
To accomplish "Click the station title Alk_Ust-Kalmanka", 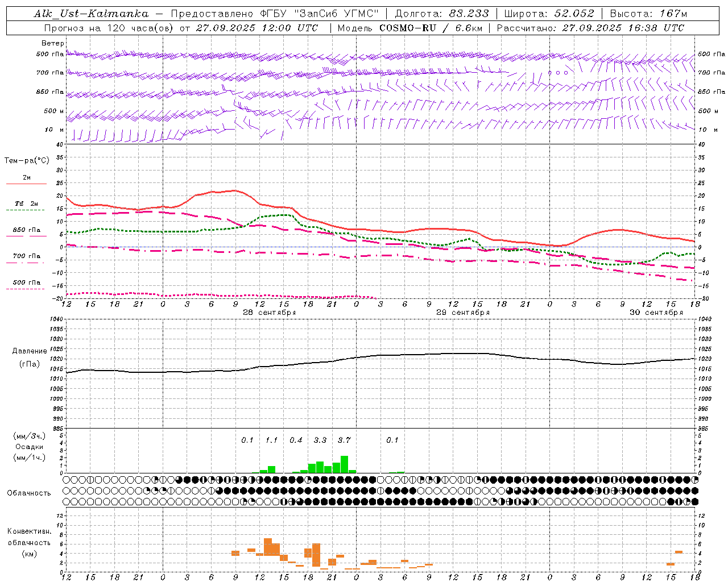I will point(92,14).
